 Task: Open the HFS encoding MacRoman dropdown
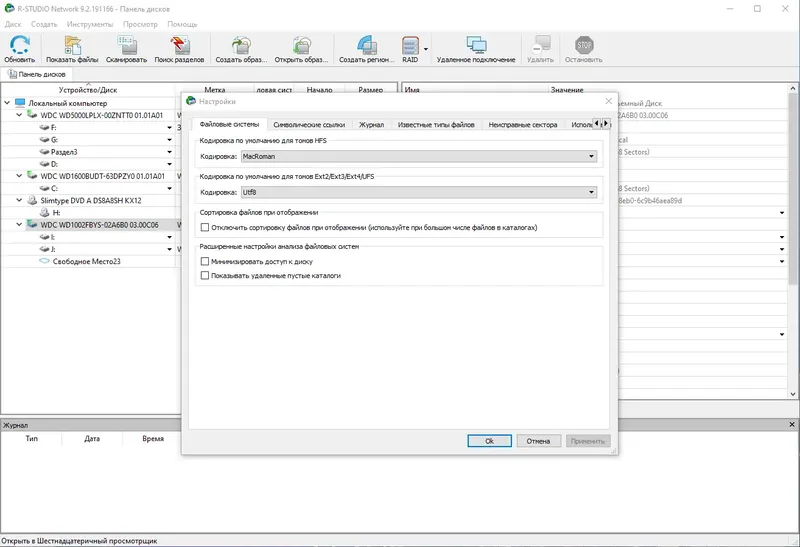419,156
